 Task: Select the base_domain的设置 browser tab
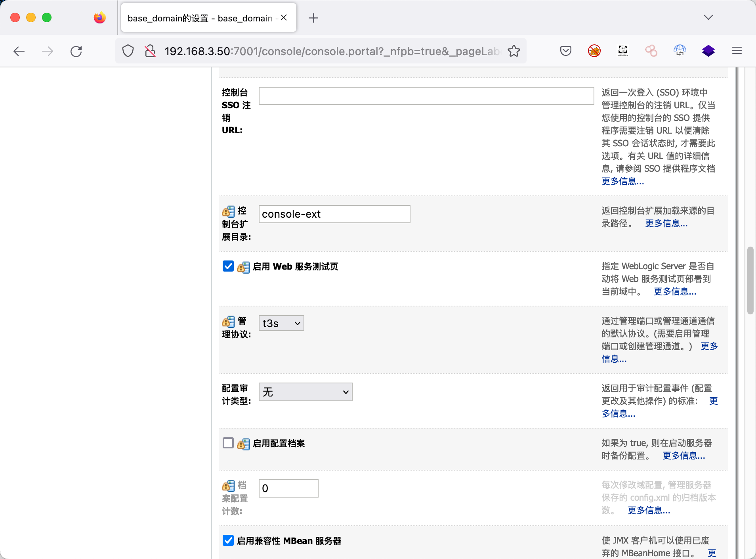(200, 18)
